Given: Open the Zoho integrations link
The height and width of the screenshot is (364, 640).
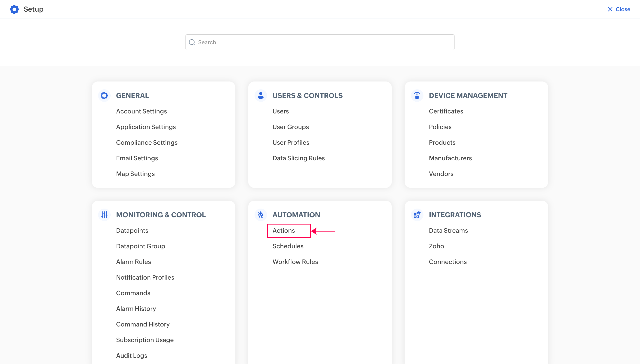Looking at the screenshot, I should tap(436, 246).
